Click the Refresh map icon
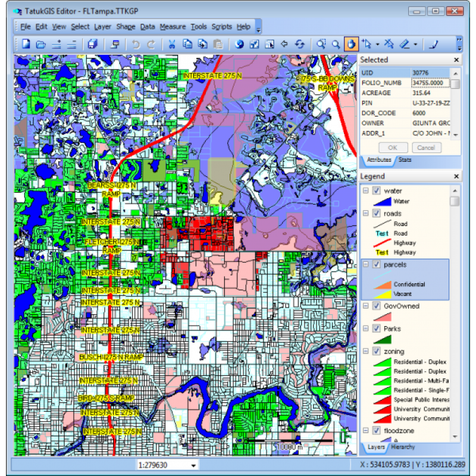This screenshot has width=476, height=476. click(x=300, y=43)
